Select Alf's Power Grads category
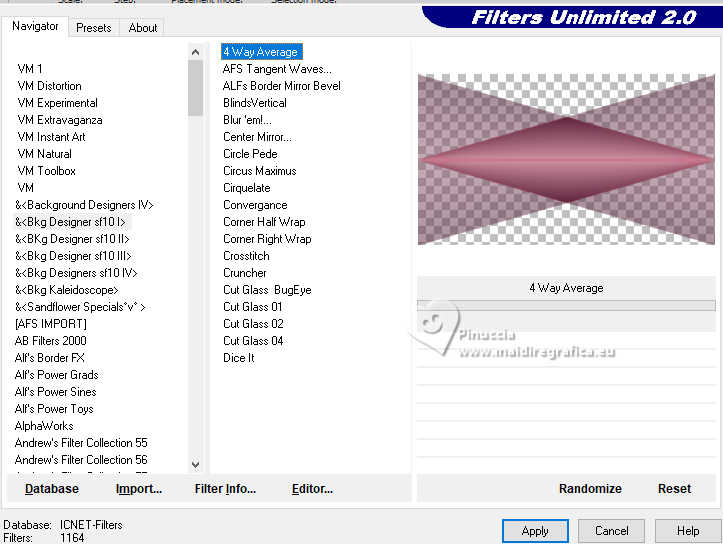This screenshot has width=723, height=544. click(56, 375)
